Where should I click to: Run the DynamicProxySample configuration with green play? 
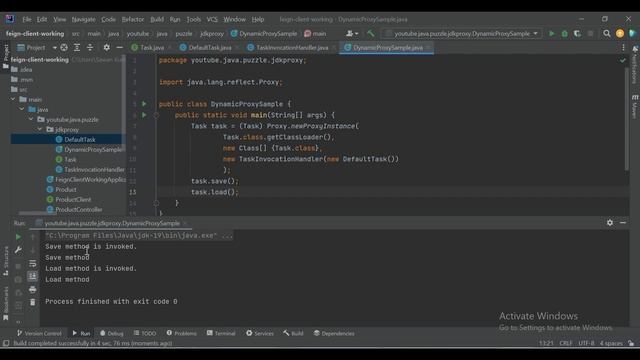[x=551, y=33]
